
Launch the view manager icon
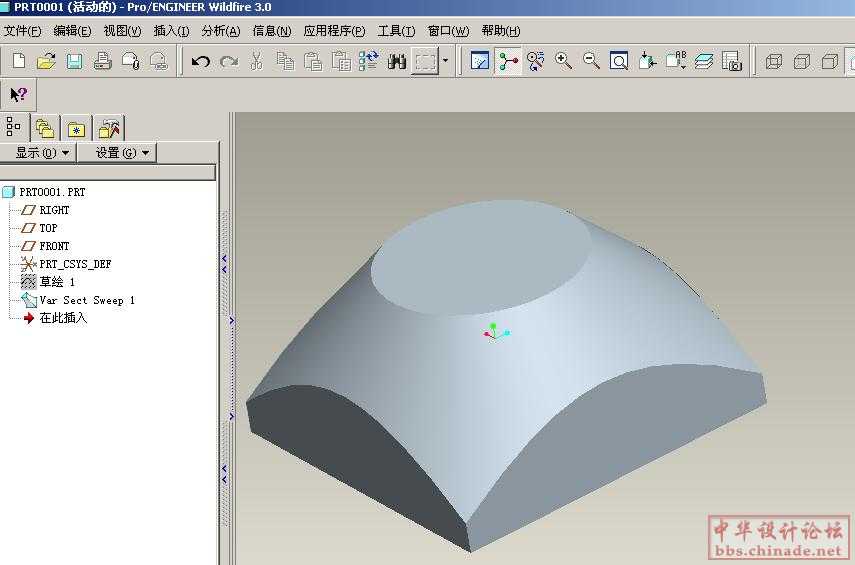point(732,61)
